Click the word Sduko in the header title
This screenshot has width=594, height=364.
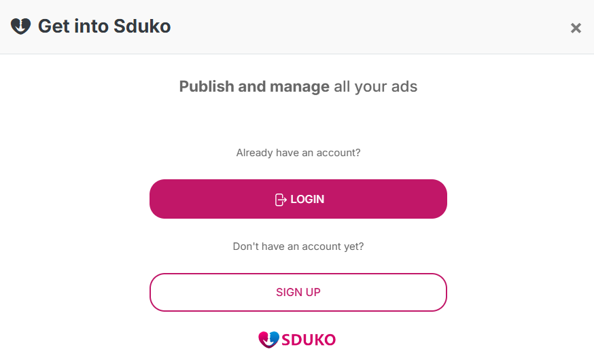142,26
